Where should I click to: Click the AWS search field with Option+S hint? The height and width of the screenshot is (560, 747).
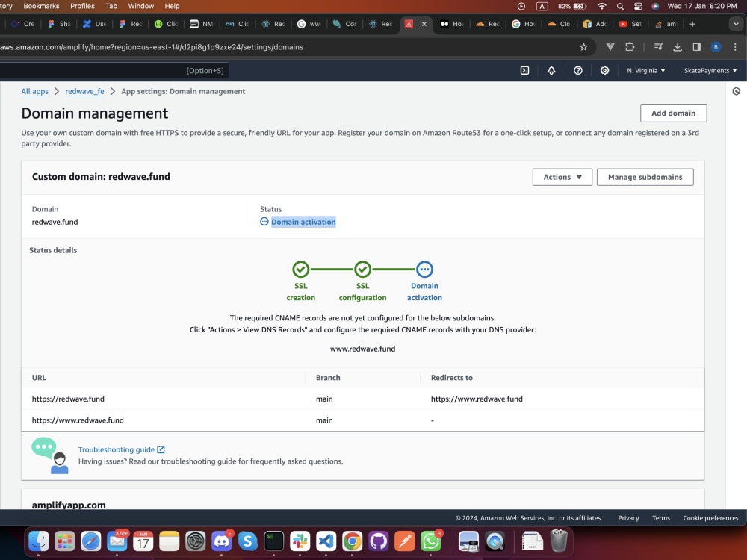[114, 70]
